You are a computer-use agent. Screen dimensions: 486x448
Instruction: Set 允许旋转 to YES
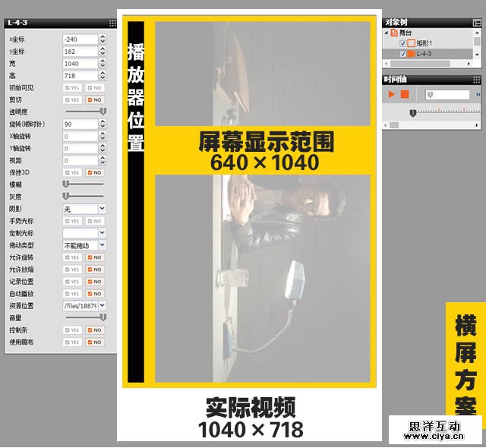click(x=72, y=257)
